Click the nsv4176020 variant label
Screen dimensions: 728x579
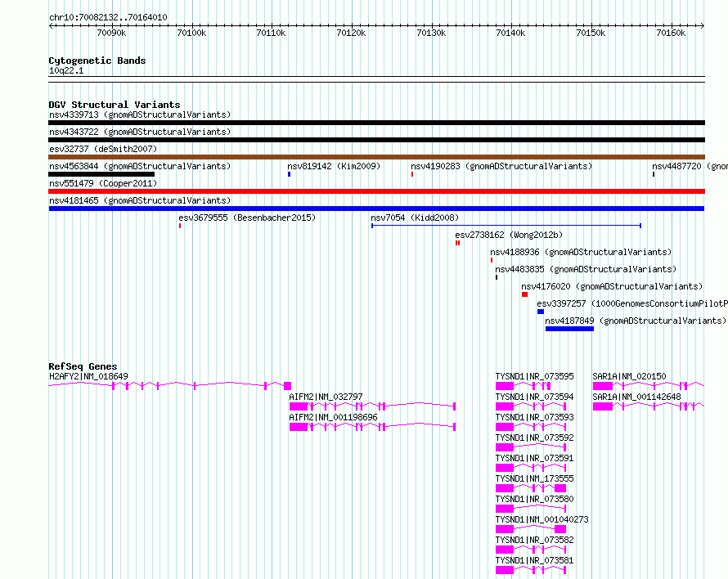tap(612, 286)
